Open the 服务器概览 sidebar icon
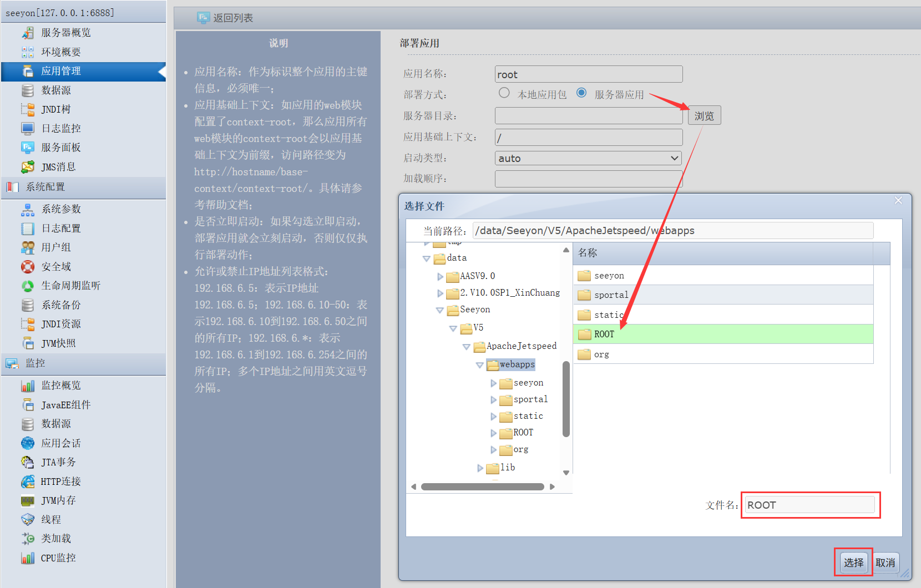This screenshot has width=921, height=588. pyautogui.click(x=28, y=33)
